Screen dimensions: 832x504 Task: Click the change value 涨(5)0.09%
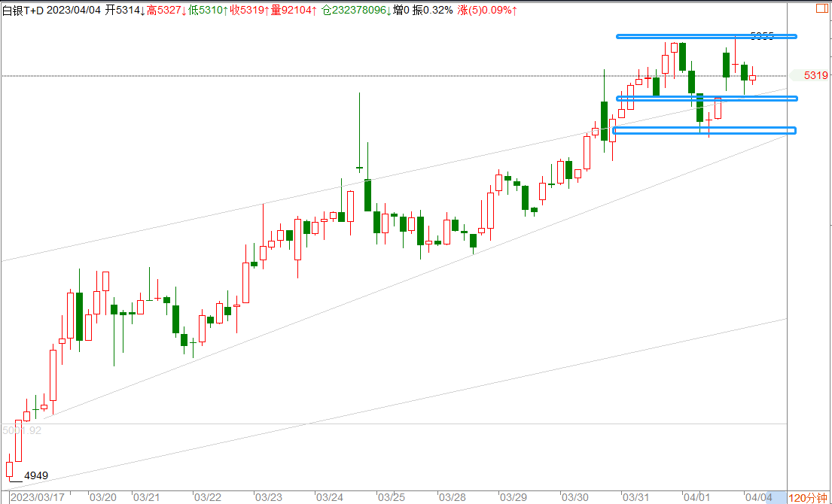pos(487,10)
